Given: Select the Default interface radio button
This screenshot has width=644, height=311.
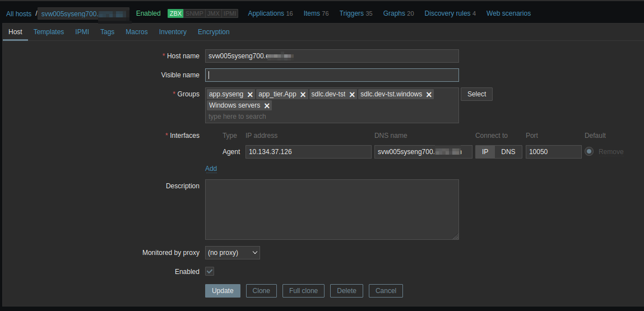Looking at the screenshot, I should pyautogui.click(x=589, y=152).
